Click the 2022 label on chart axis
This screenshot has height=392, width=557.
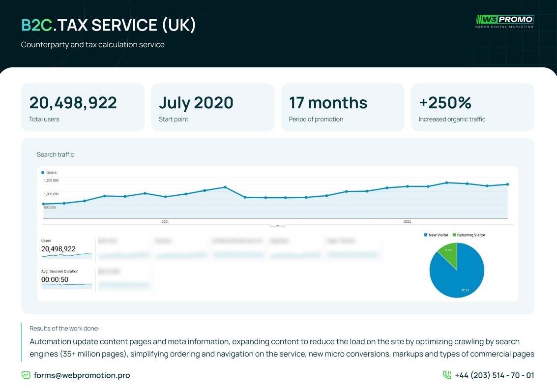click(x=407, y=222)
